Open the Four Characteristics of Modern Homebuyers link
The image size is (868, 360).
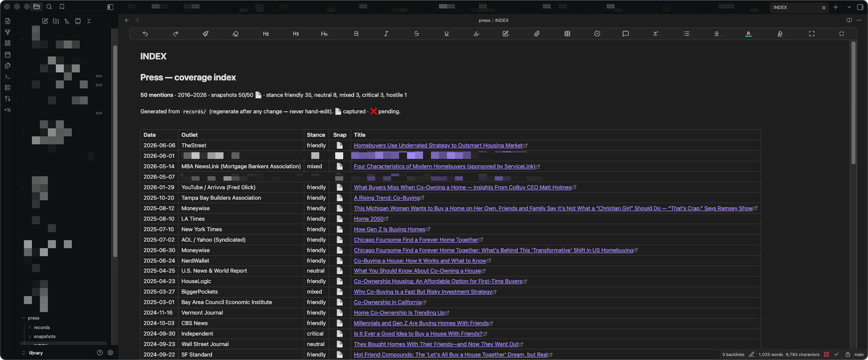click(444, 166)
